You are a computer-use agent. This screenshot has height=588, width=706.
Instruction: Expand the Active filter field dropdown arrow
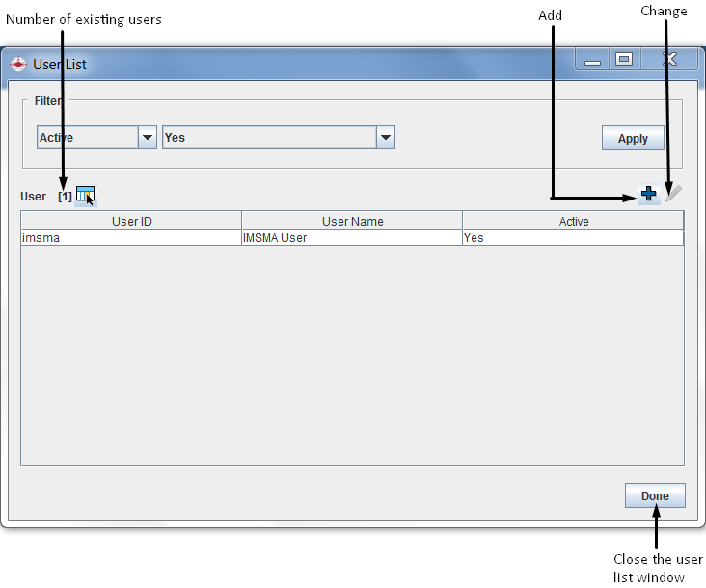coord(148,138)
